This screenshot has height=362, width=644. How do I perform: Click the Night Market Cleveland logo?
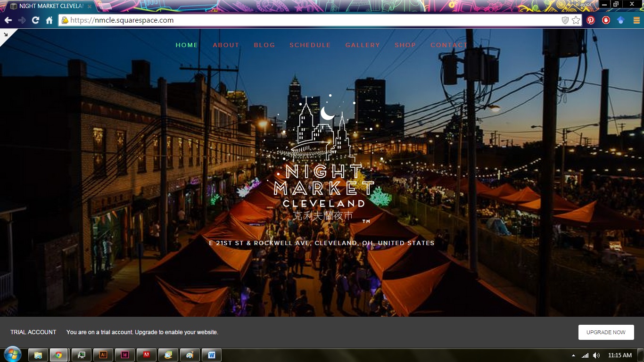tap(323, 158)
